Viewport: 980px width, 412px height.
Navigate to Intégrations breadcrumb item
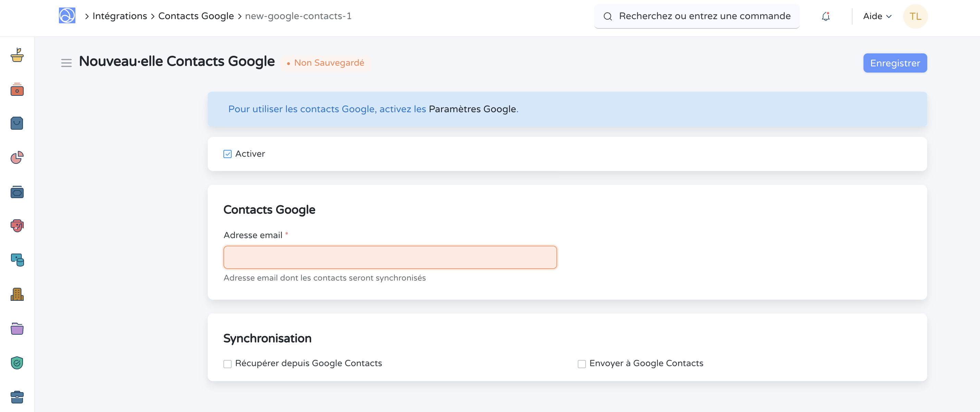click(x=120, y=16)
